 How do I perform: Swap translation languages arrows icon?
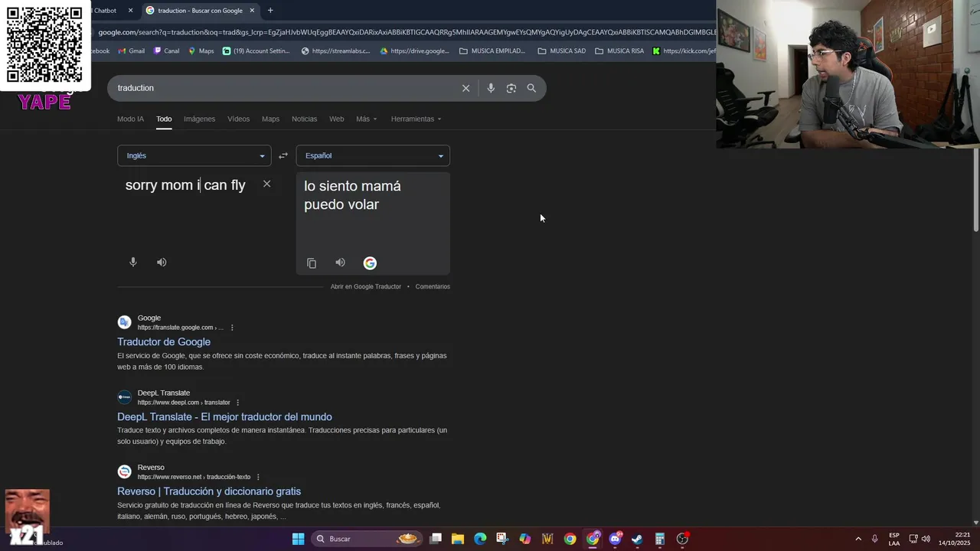283,155
